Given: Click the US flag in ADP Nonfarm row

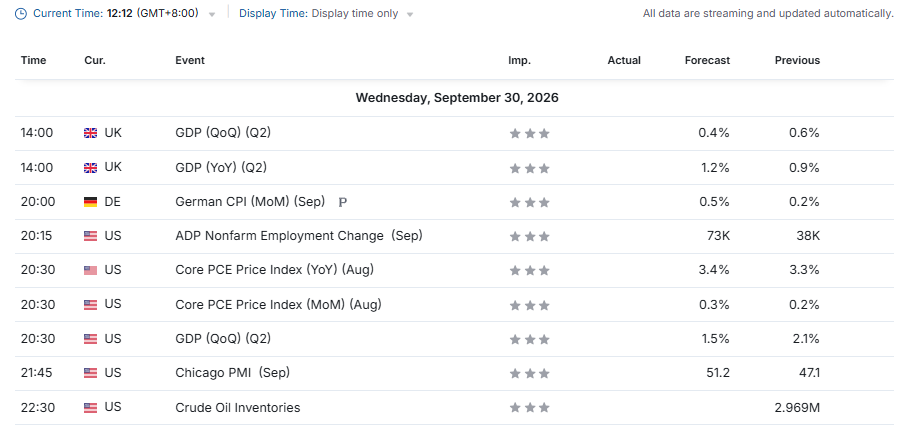Looking at the screenshot, I should coord(90,236).
